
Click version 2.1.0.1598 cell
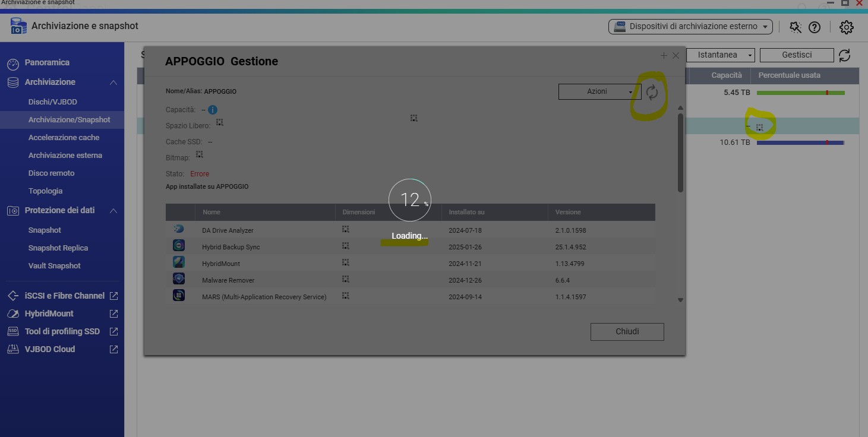[570, 230]
